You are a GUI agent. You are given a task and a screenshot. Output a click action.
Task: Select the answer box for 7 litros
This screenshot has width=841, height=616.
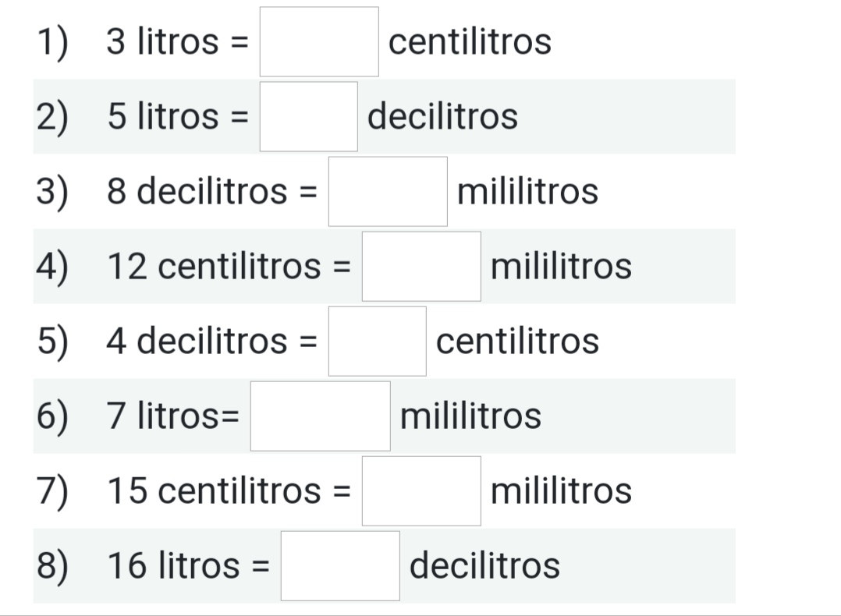(320, 416)
